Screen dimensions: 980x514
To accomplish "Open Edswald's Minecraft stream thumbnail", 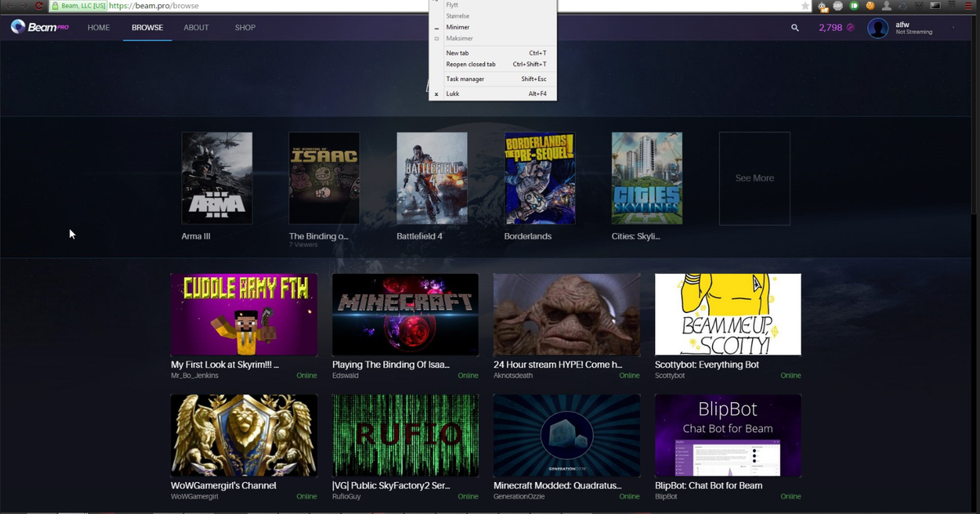I will coord(405,315).
